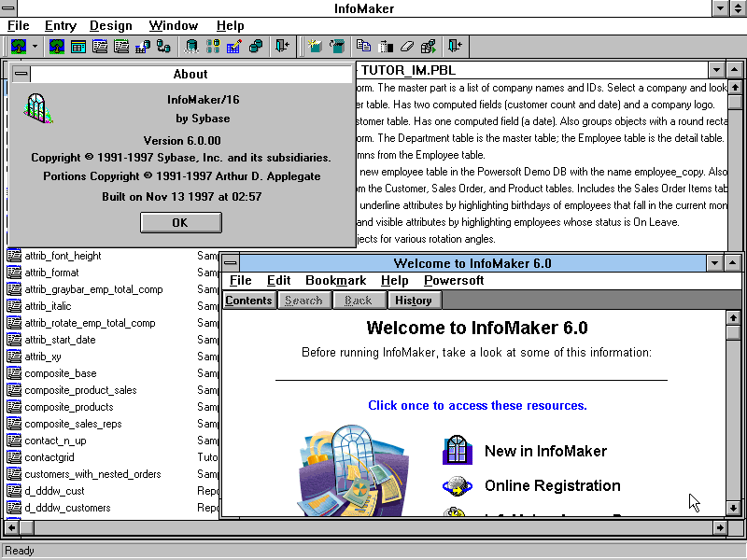747x560 pixels.
Task: Click the Back button in the help window
Action: pyautogui.click(x=359, y=301)
